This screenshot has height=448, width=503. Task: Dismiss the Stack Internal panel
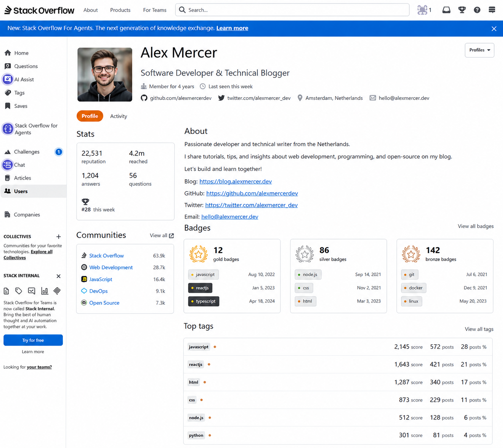point(58,276)
